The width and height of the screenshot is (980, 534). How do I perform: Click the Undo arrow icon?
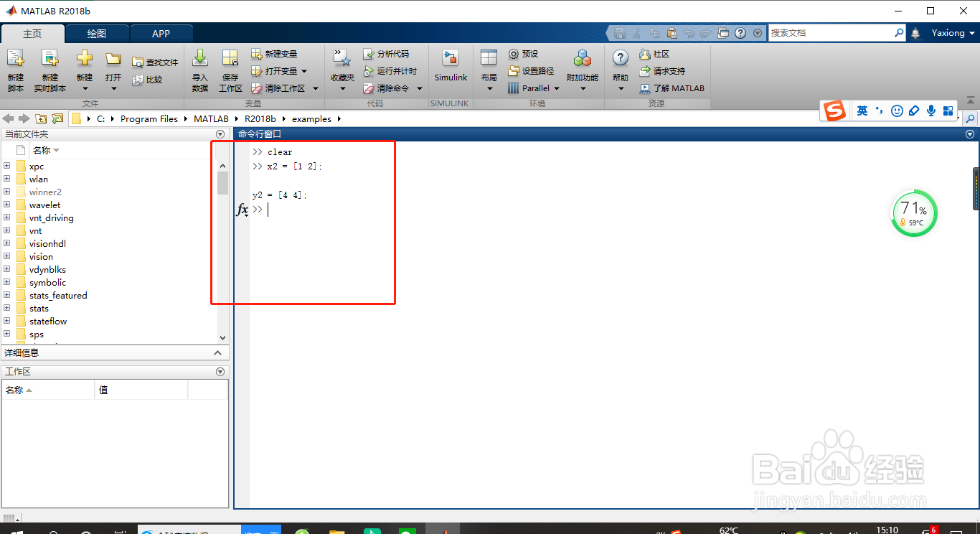(689, 33)
